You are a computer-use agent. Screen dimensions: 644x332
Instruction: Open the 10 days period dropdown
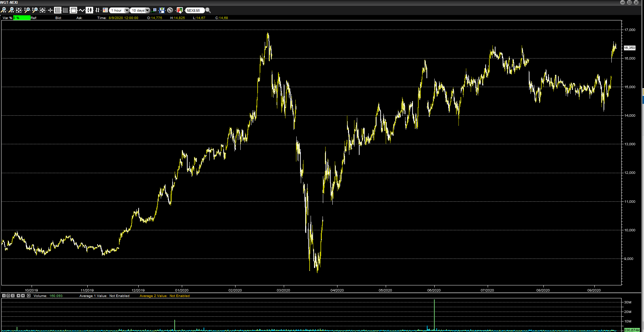[x=147, y=10]
